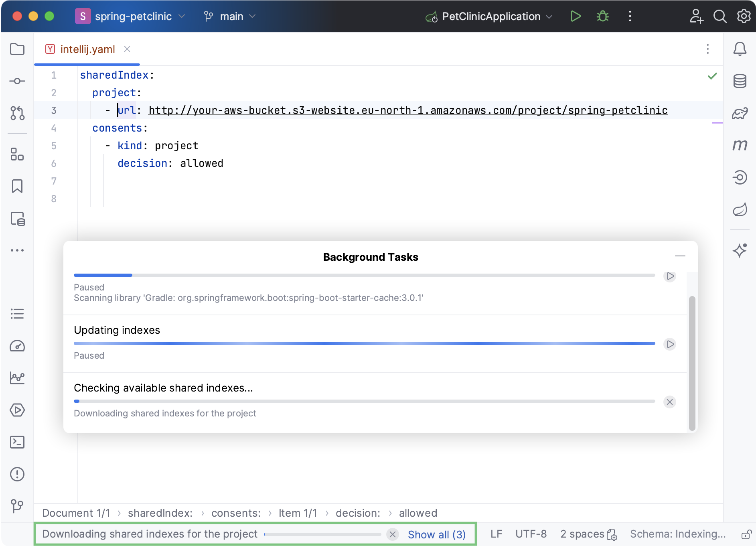Click the Show all (3) link
Screen dimensions: 756x546
pos(436,534)
